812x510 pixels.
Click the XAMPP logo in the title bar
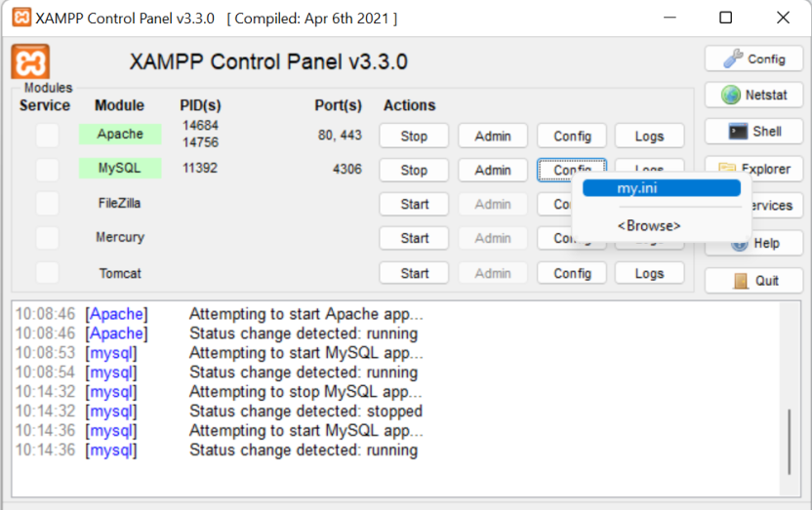click(21, 18)
